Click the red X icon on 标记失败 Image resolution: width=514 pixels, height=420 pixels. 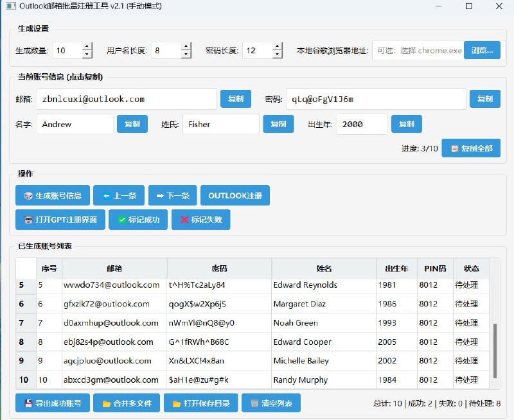click(x=184, y=220)
